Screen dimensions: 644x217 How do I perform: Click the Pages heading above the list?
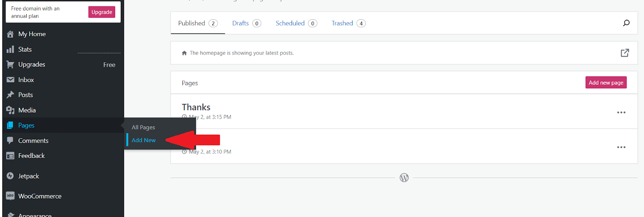click(x=190, y=83)
